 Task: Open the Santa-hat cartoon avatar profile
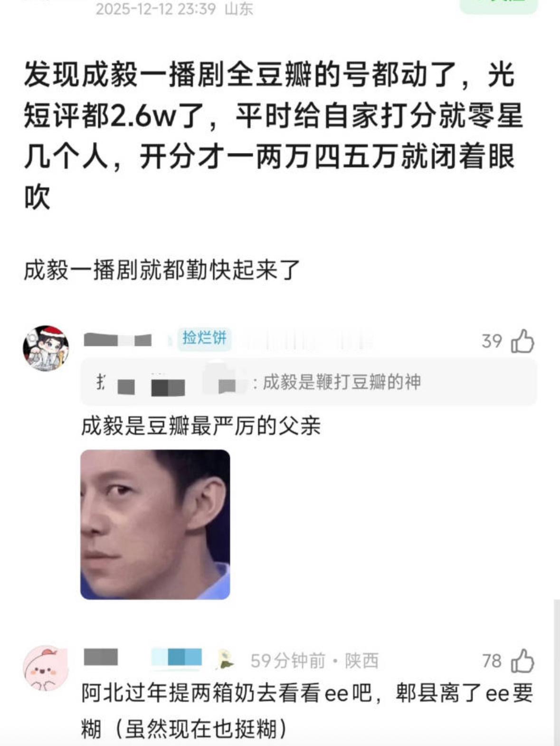coord(46,348)
